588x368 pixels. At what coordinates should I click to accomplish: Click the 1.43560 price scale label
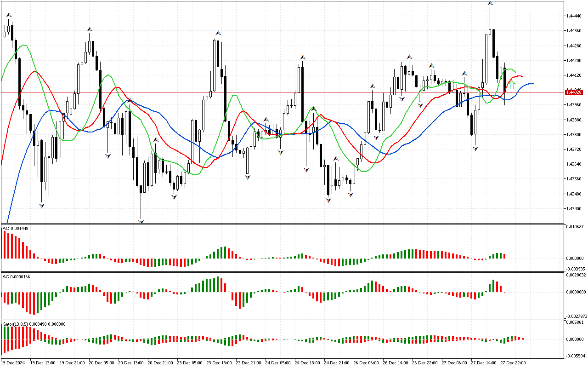click(x=574, y=179)
